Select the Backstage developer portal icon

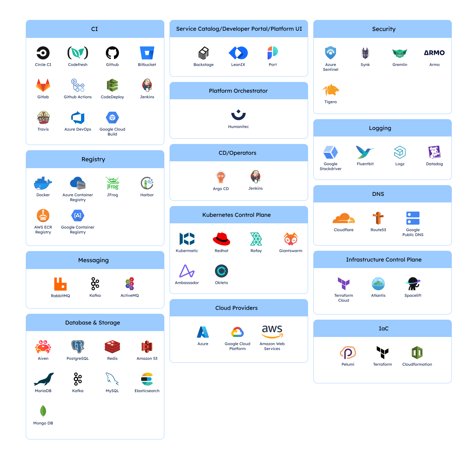click(204, 53)
